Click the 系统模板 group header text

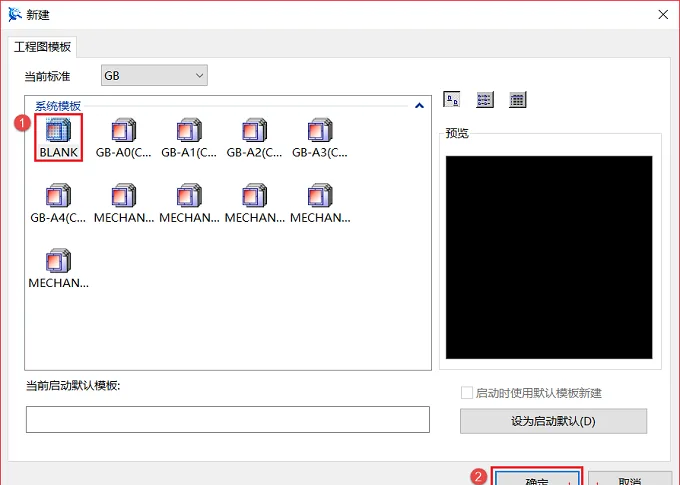(58, 105)
